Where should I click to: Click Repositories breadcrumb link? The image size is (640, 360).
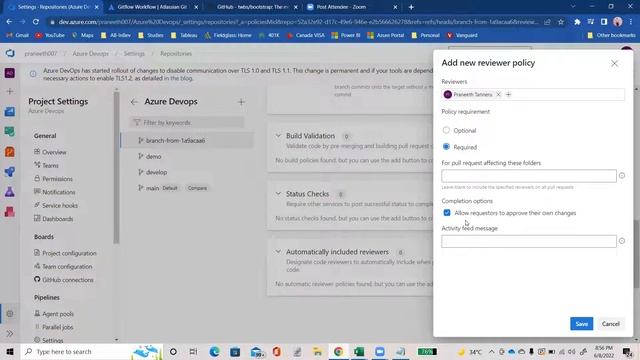click(x=176, y=53)
